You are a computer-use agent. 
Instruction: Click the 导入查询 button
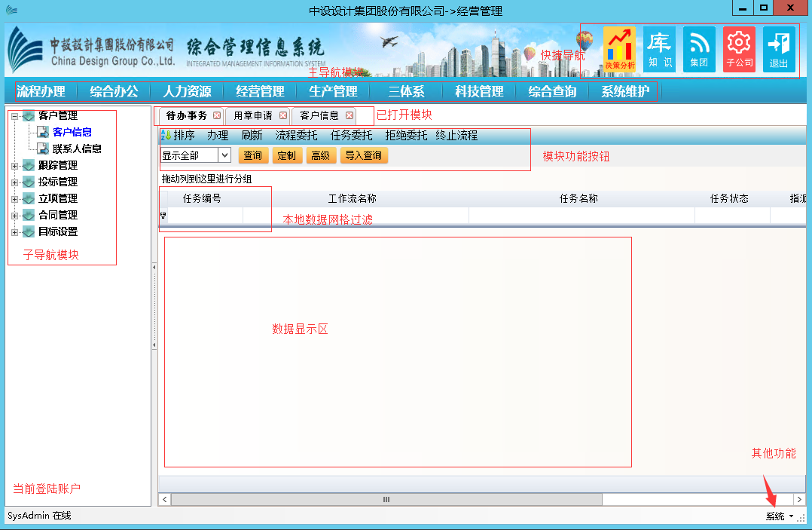[x=363, y=155]
